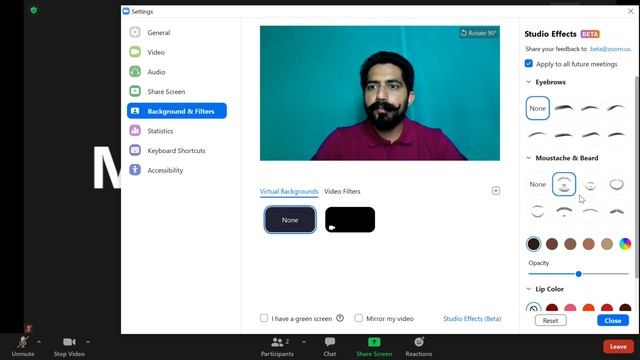Select no lip color option
640x360 pixels.
click(533, 308)
